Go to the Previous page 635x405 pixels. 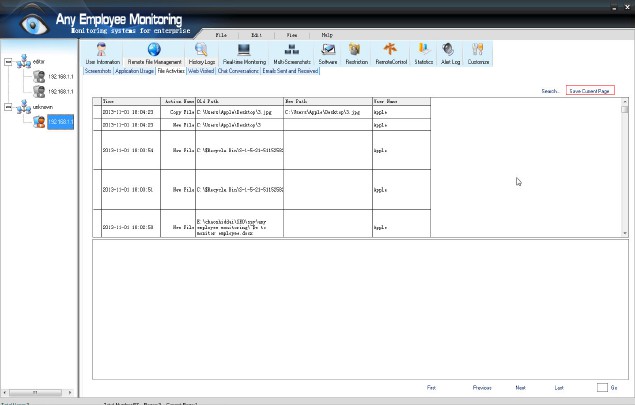tap(482, 388)
